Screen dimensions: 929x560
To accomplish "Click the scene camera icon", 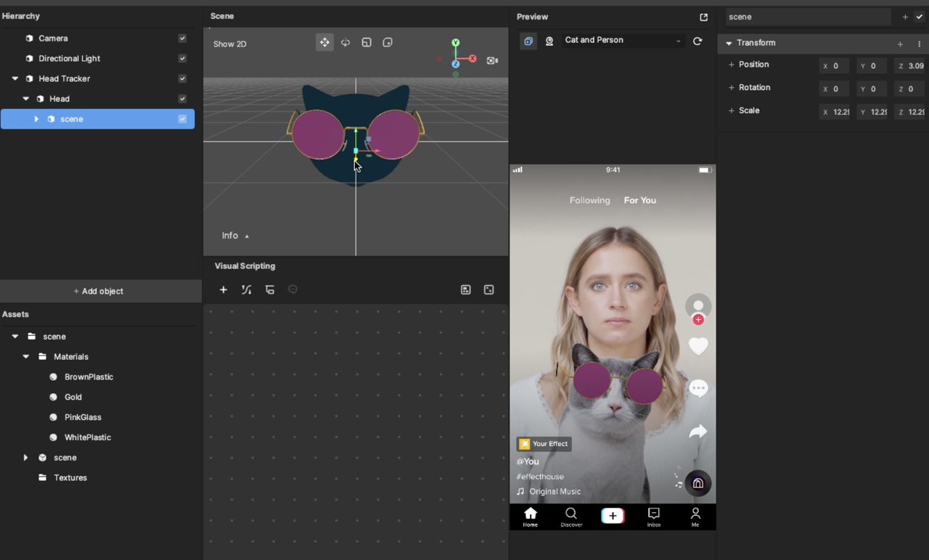I will pyautogui.click(x=492, y=60).
